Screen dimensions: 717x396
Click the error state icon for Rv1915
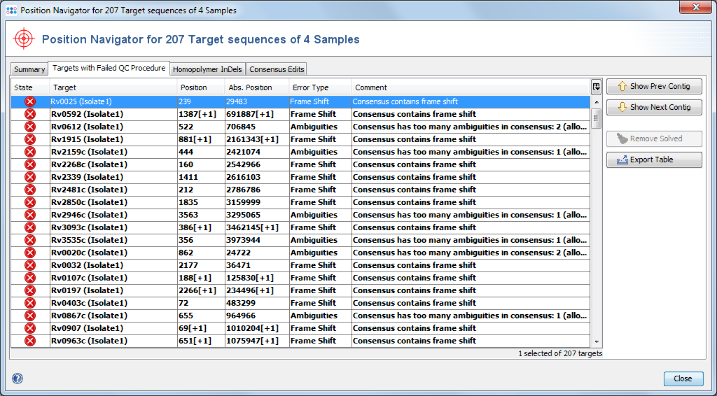click(30, 139)
